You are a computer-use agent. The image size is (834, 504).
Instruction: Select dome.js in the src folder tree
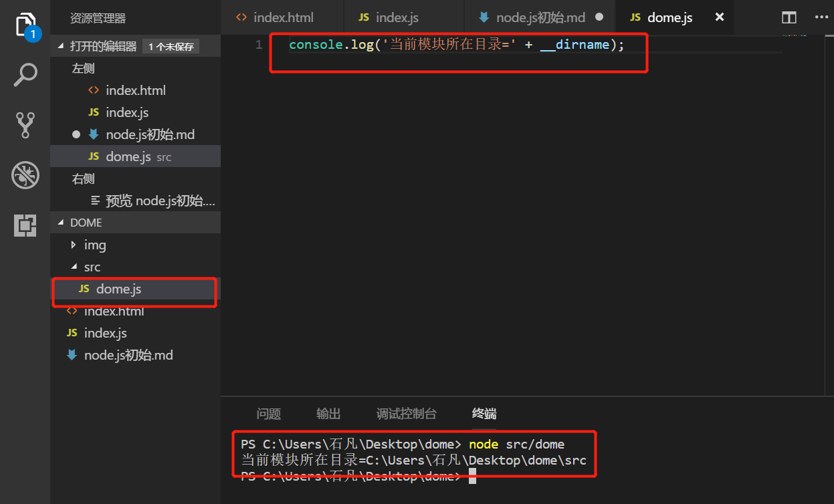(118, 289)
